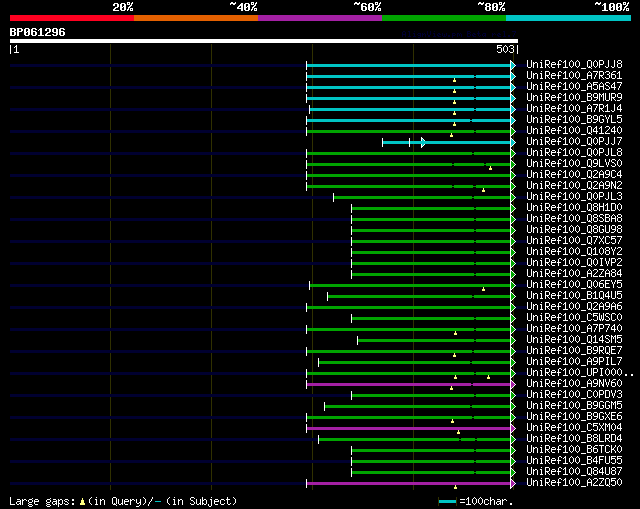Select the UniRef100_Q0IVP2 label
640x509 pixels.
[x=574, y=262]
